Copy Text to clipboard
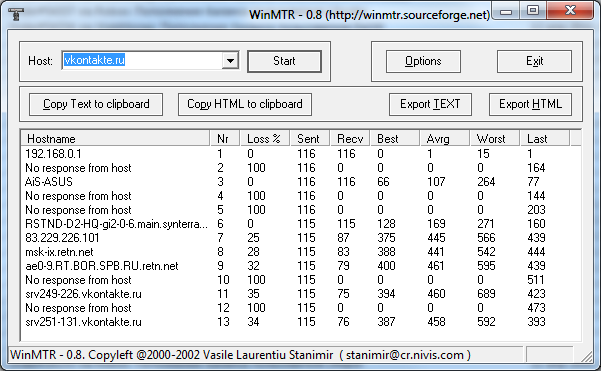Viewport: 601px width, 371px height. [x=96, y=104]
